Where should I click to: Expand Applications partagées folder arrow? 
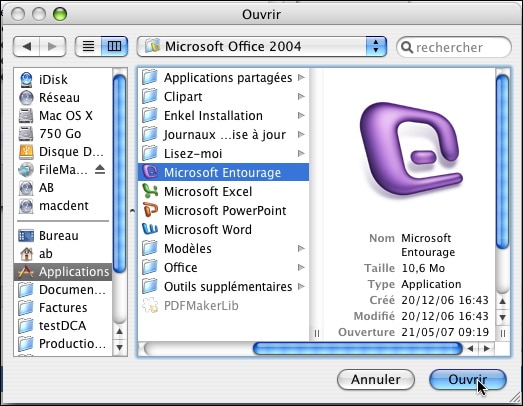click(301, 77)
